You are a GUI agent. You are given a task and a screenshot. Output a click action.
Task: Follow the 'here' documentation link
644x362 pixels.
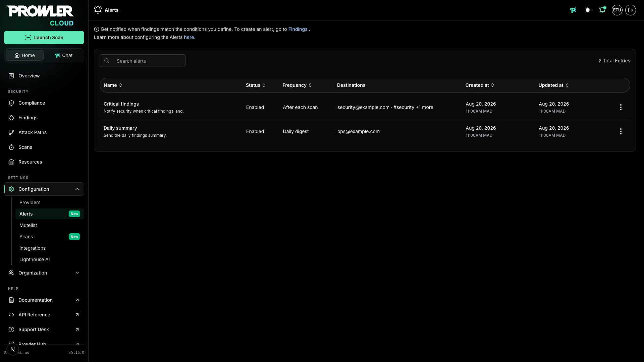(189, 37)
